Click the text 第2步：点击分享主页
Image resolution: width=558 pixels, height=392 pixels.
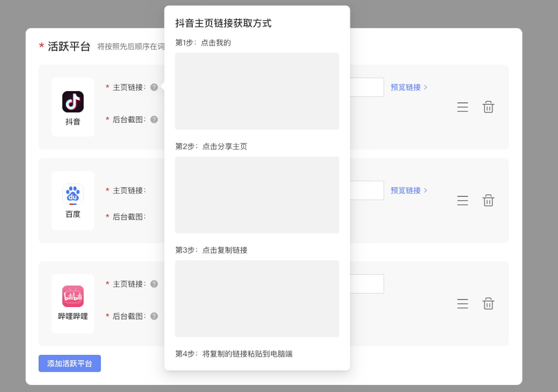tap(212, 146)
